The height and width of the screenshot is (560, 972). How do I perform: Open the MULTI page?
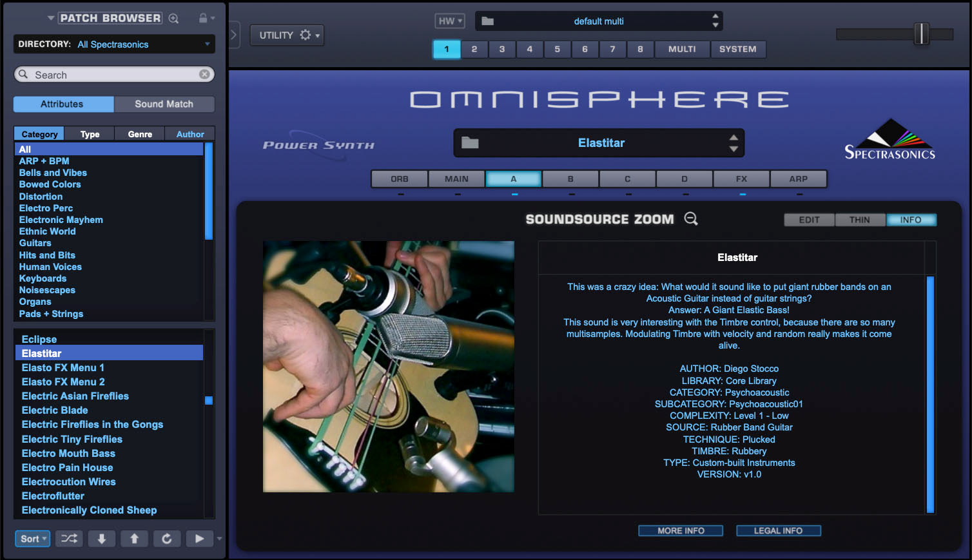coord(682,49)
